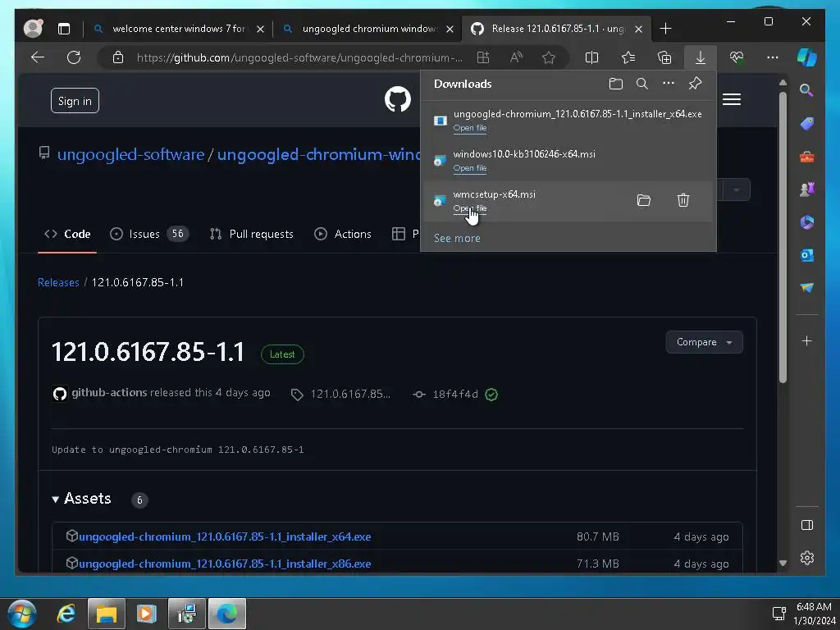Open the ungoogled-software organization link
This screenshot has height=630, width=840.
click(x=130, y=154)
